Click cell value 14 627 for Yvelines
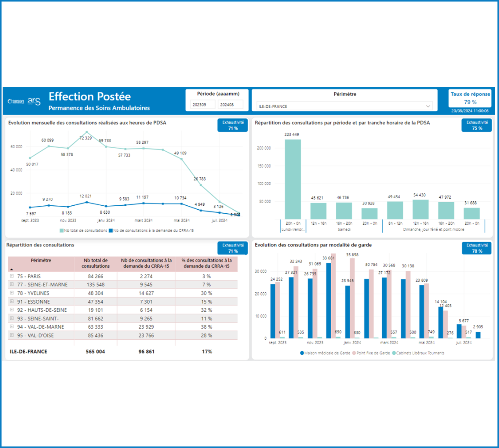Image resolution: width=499 pixels, height=448 pixels. 146,293
